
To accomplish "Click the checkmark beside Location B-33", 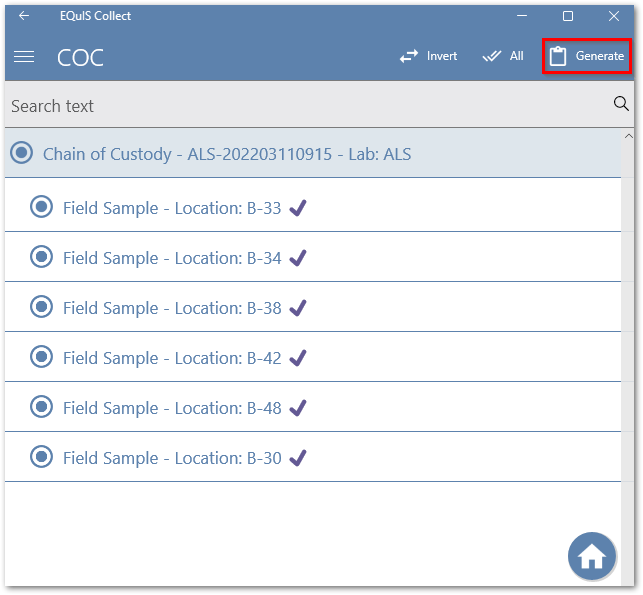I will tap(297, 208).
